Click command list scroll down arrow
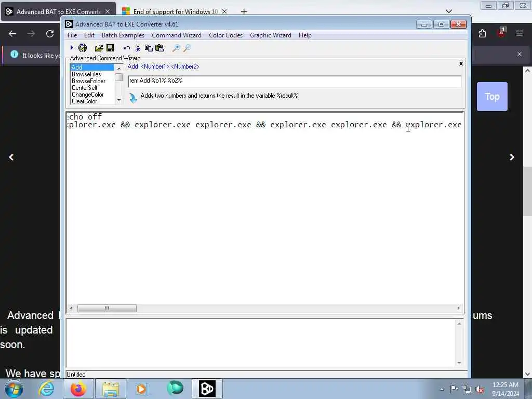The height and width of the screenshot is (399, 532). point(119,100)
